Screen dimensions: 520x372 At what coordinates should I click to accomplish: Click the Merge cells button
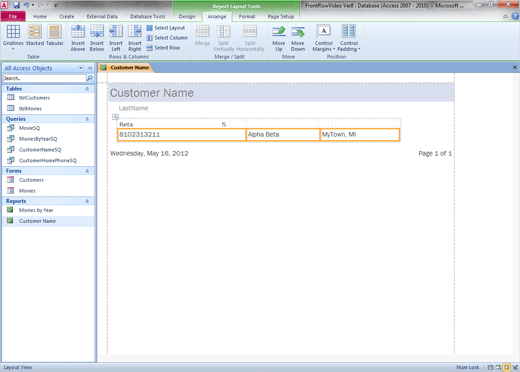click(x=202, y=35)
